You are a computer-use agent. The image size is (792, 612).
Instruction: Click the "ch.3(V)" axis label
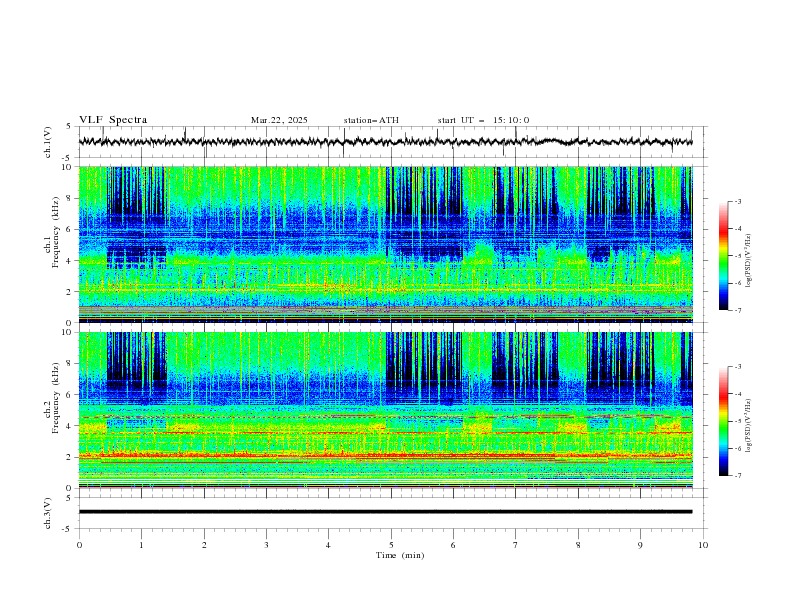tap(48, 513)
